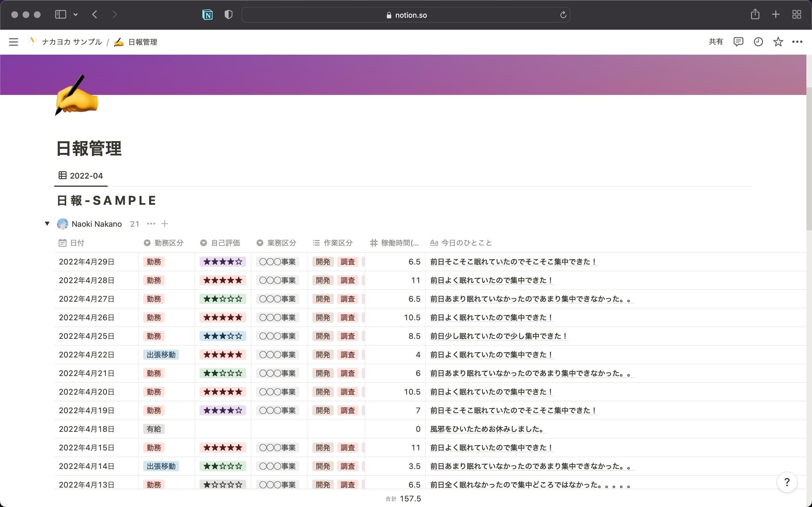Click five-star rating tag for April 28
812x507 pixels.
[222, 280]
